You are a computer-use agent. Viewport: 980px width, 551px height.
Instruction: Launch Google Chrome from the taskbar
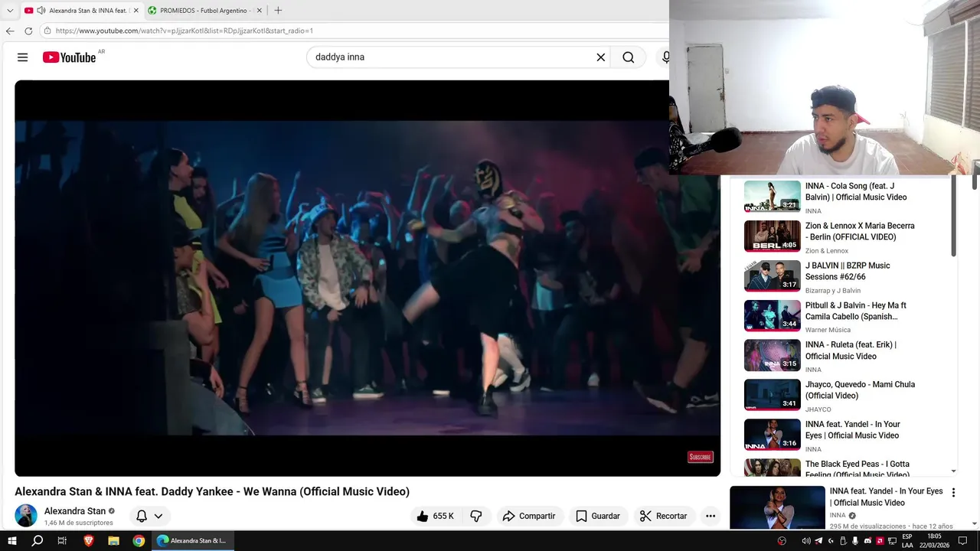point(139,540)
